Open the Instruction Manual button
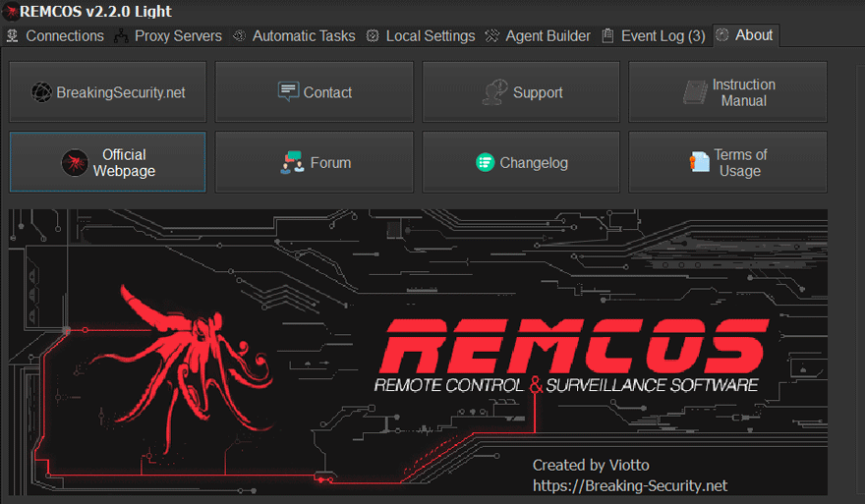The height and width of the screenshot is (504, 865). pyautogui.click(x=727, y=92)
